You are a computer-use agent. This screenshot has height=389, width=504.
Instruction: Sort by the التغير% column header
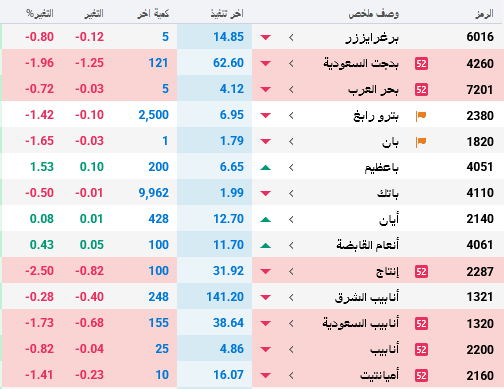[x=40, y=14]
